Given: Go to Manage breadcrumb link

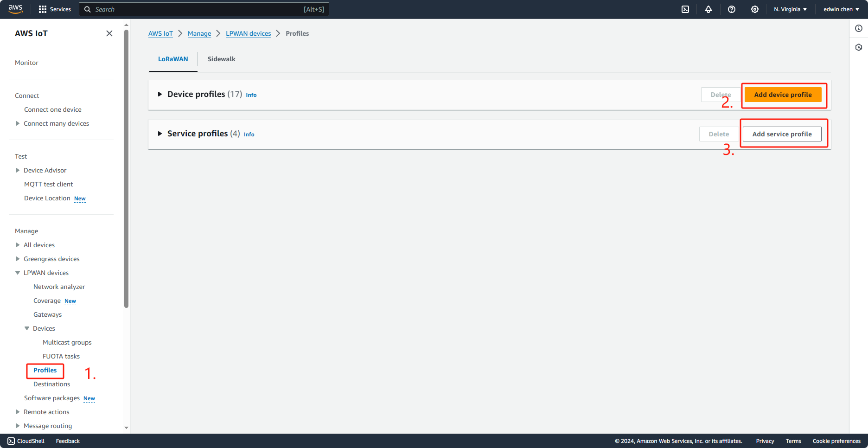Looking at the screenshot, I should pyautogui.click(x=199, y=33).
